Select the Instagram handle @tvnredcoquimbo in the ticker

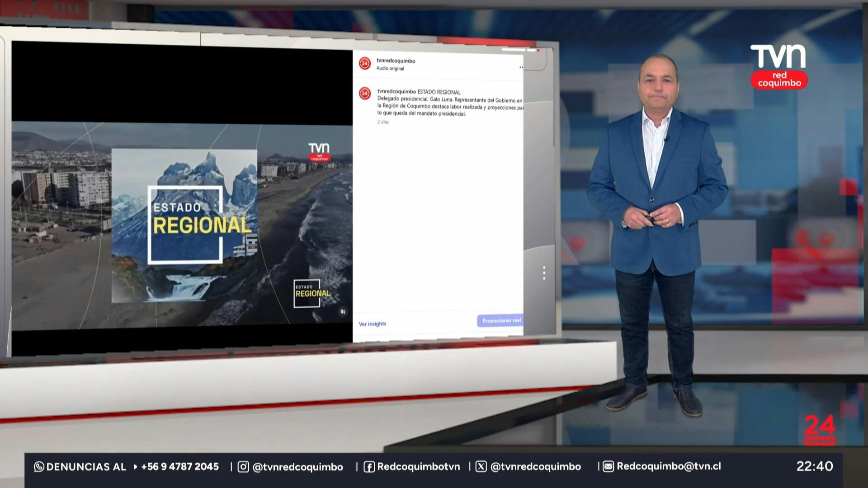tap(297, 467)
